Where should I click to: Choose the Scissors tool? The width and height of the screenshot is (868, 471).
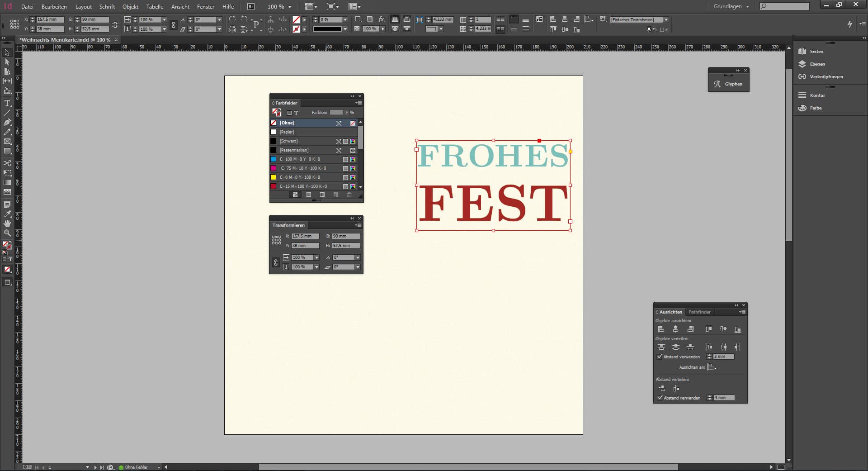click(7, 163)
